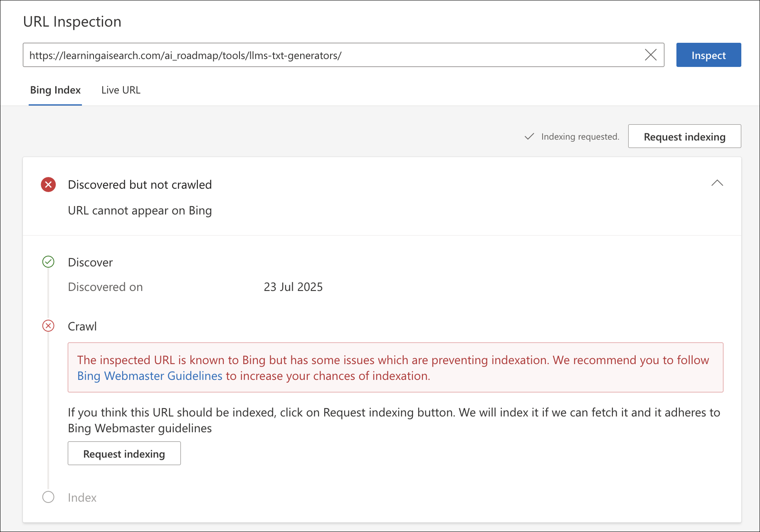The height and width of the screenshot is (532, 760).
Task: Click the green check icon beside Discover
Action: point(48,262)
